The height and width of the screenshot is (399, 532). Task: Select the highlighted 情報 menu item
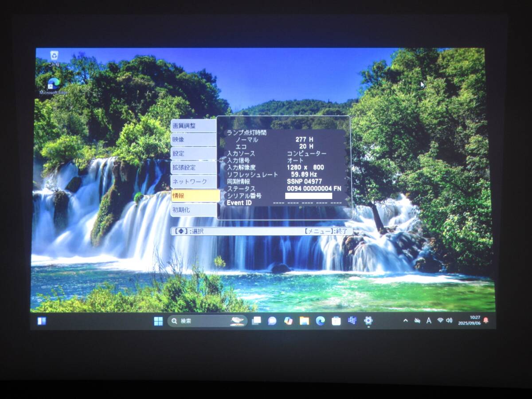coord(195,196)
